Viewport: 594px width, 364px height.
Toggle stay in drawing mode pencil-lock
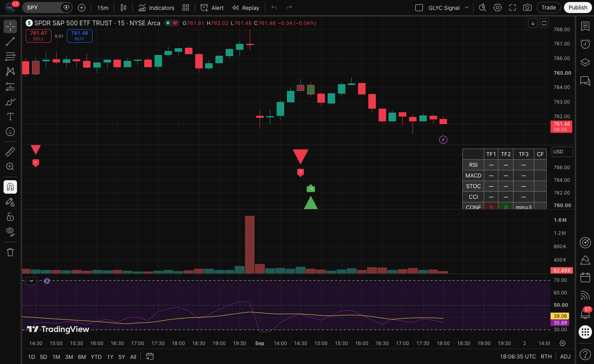(10, 202)
